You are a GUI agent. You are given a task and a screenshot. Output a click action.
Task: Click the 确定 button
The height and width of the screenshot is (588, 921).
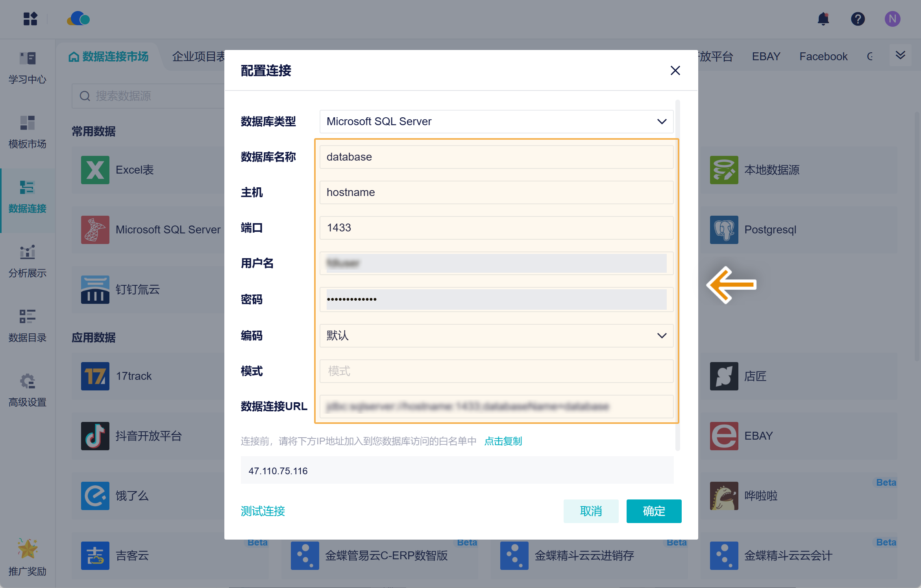(654, 511)
